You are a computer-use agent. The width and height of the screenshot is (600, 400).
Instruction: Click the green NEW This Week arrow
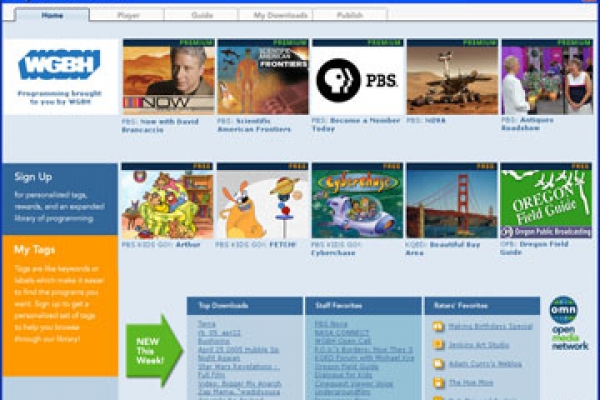[x=154, y=351]
